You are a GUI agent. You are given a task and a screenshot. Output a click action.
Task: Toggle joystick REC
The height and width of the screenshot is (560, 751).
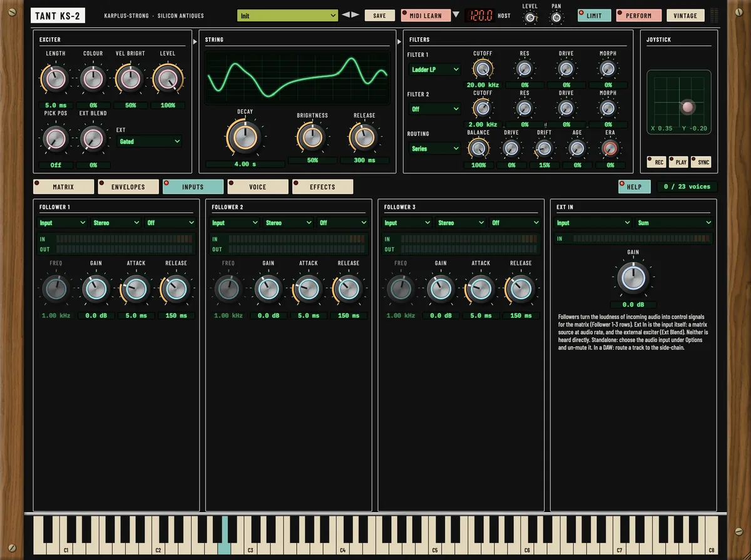click(x=656, y=162)
